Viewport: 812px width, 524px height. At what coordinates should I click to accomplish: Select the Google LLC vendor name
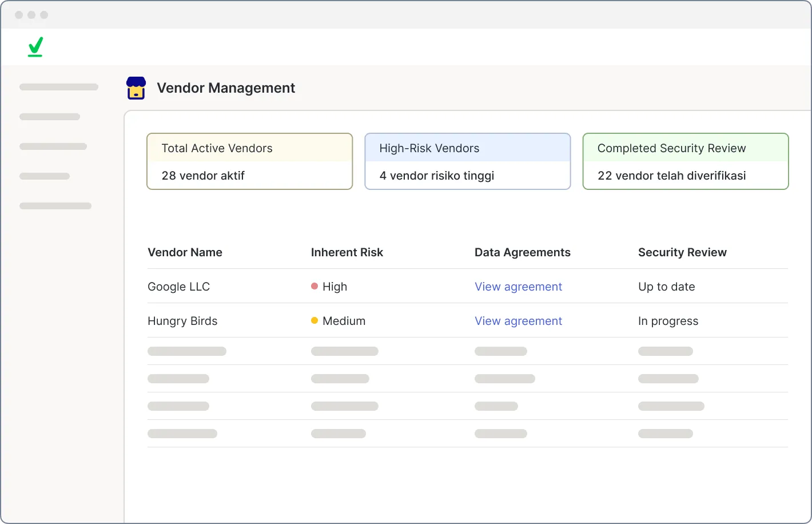[x=178, y=287]
